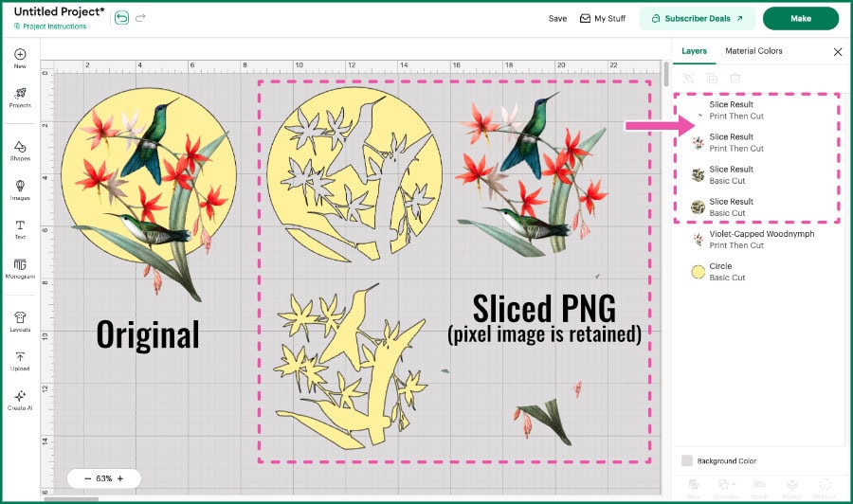The width and height of the screenshot is (853, 504).
Task: Switch to the Layers tab
Action: pyautogui.click(x=694, y=51)
